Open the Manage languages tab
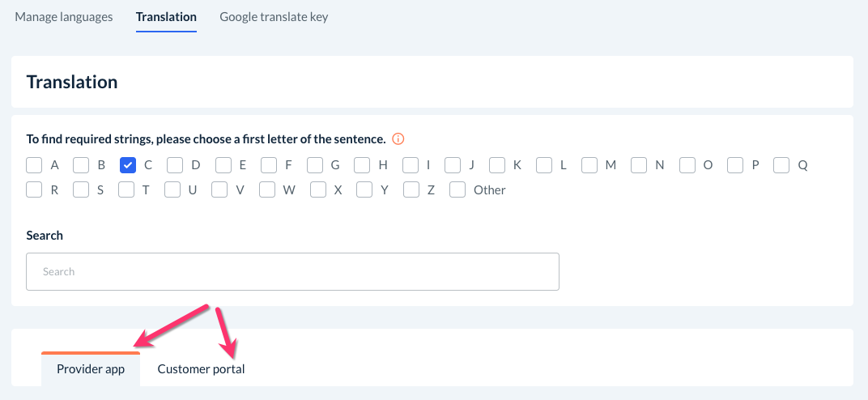 coord(64,16)
